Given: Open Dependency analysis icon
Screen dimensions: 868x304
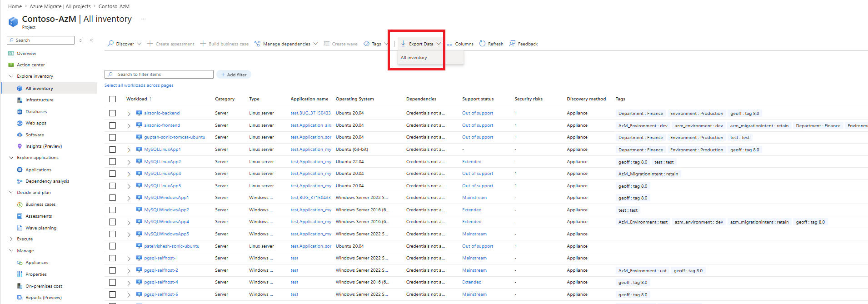Looking at the screenshot, I should pyautogui.click(x=20, y=181).
